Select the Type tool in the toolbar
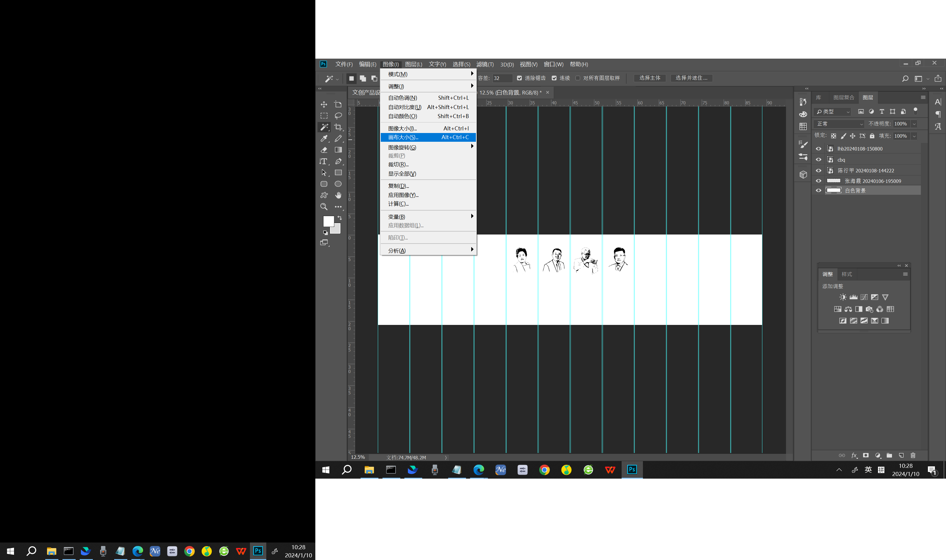The width and height of the screenshot is (946, 560). click(324, 162)
